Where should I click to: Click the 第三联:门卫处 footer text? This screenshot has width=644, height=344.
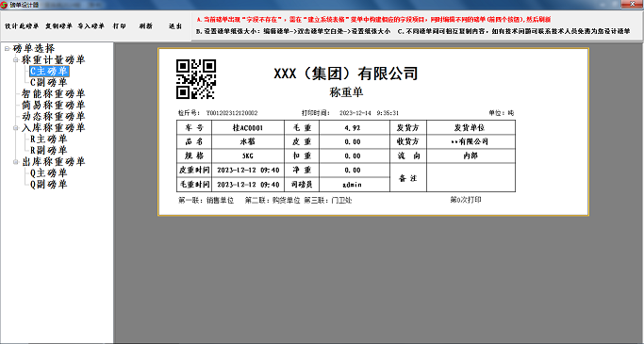click(328, 201)
